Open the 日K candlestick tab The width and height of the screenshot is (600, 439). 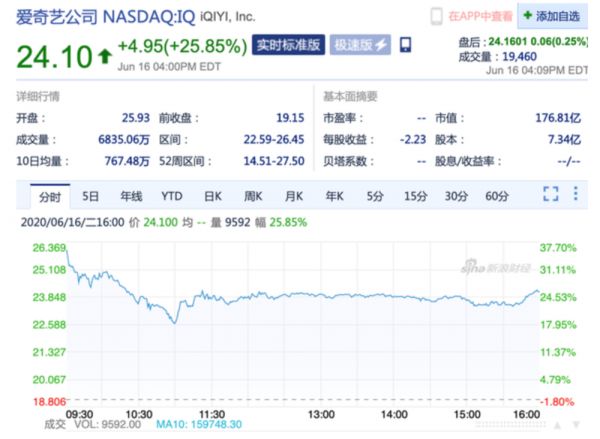pos(213,194)
